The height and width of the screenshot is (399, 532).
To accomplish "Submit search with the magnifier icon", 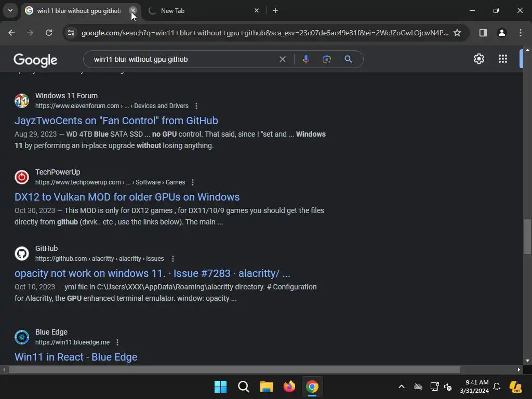I will (x=348, y=59).
